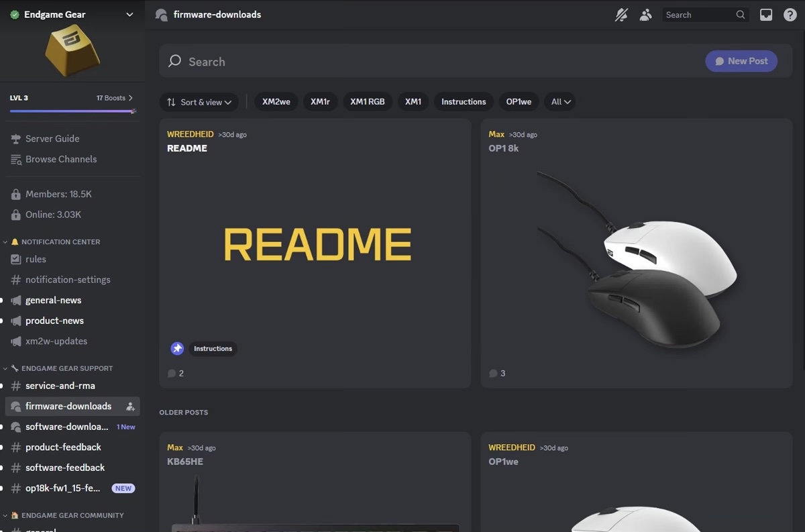Create a New Post
This screenshot has height=532, width=805.
[741, 61]
